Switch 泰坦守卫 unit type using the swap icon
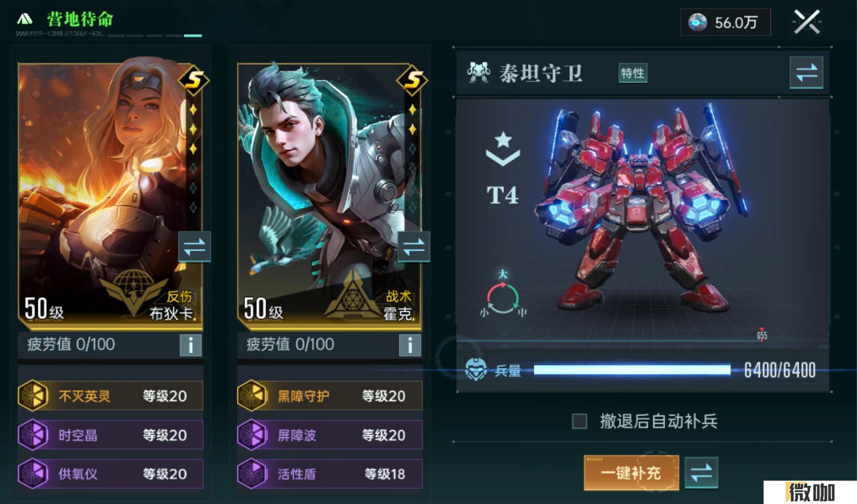 point(806,73)
